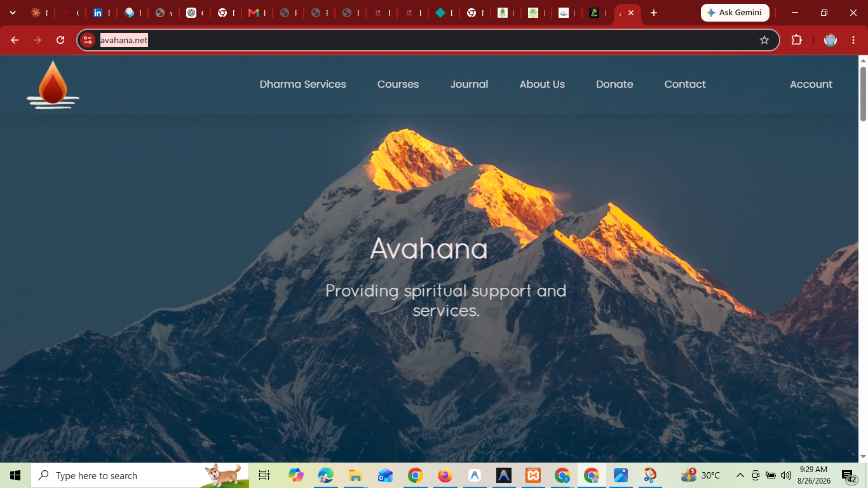Show hidden system tray icons
Viewport: 868px width, 488px height.
coord(740,475)
